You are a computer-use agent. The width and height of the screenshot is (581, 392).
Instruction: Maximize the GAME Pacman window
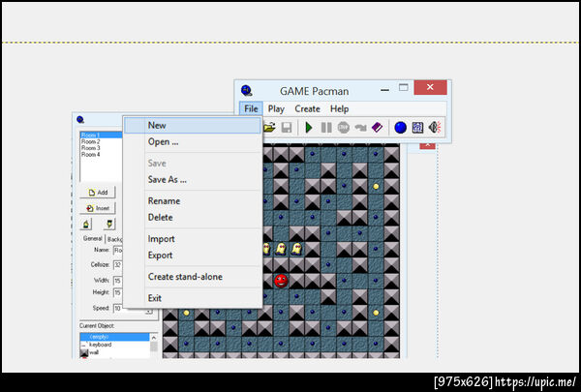pos(404,88)
